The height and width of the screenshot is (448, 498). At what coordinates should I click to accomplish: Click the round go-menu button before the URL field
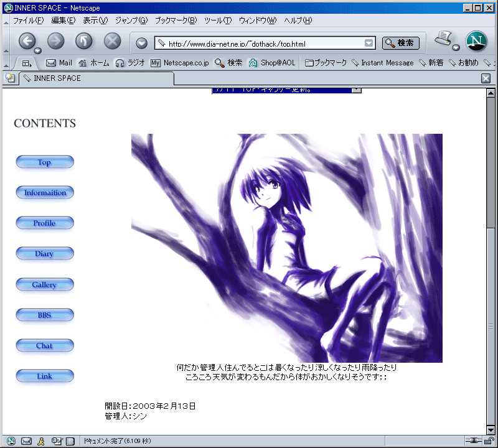tap(142, 43)
